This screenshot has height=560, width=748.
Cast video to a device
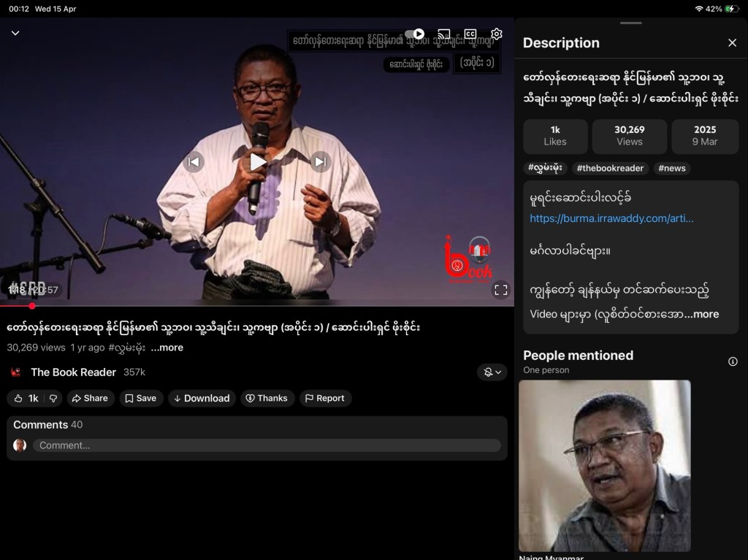click(x=443, y=34)
